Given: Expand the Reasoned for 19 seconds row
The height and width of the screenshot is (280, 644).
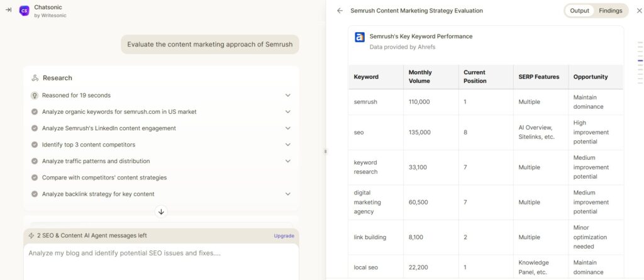Looking at the screenshot, I should point(161,96).
